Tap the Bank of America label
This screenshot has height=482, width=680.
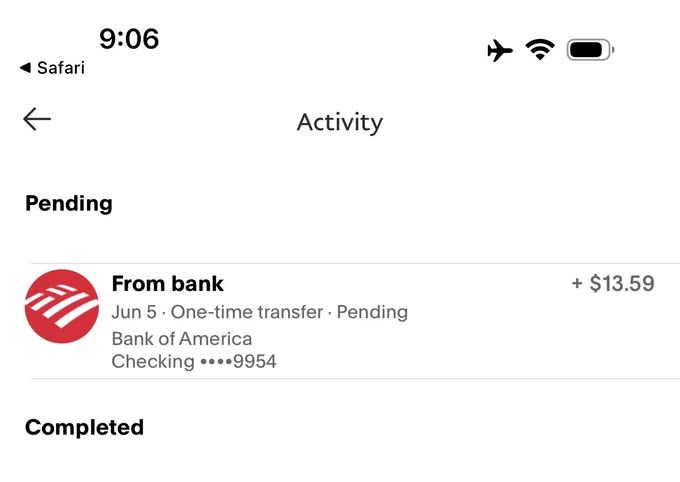181,339
